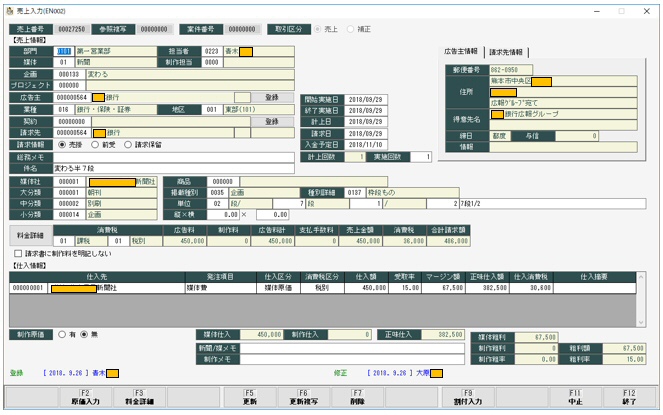Set 制作原価 to 無
The width and height of the screenshot is (663, 415).
pyautogui.click(x=84, y=334)
